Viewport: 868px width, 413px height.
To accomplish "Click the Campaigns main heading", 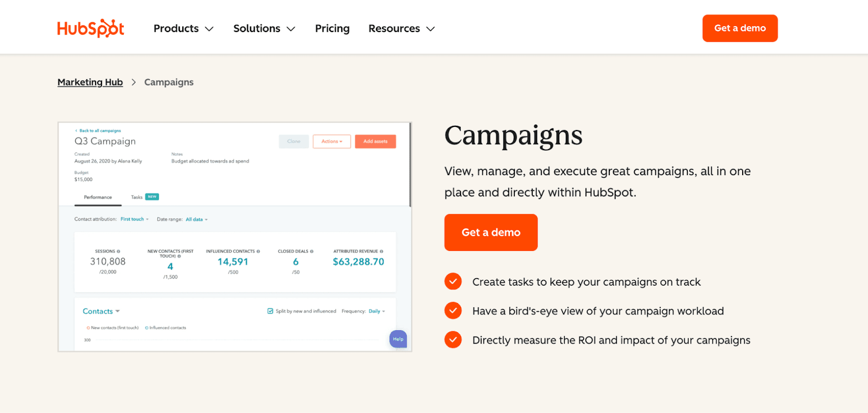I will (513, 135).
